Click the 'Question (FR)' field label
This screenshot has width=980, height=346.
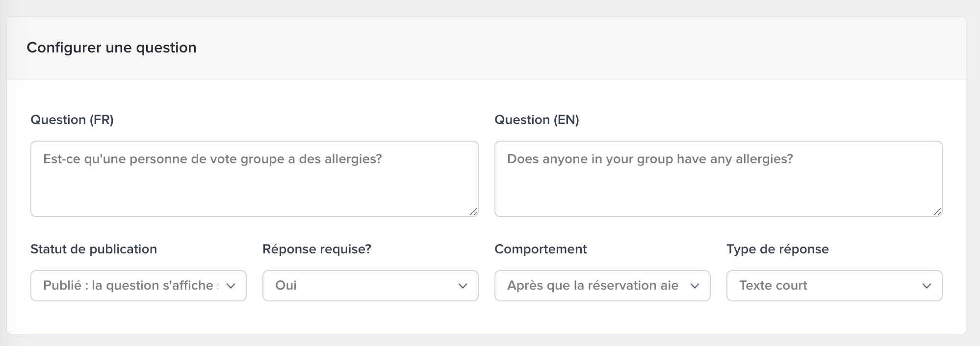point(72,120)
